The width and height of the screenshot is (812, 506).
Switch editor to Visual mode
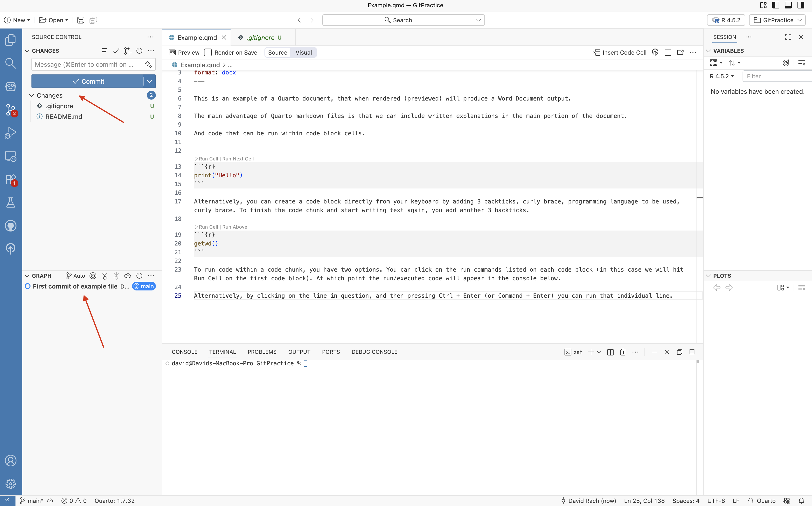pyautogui.click(x=303, y=52)
